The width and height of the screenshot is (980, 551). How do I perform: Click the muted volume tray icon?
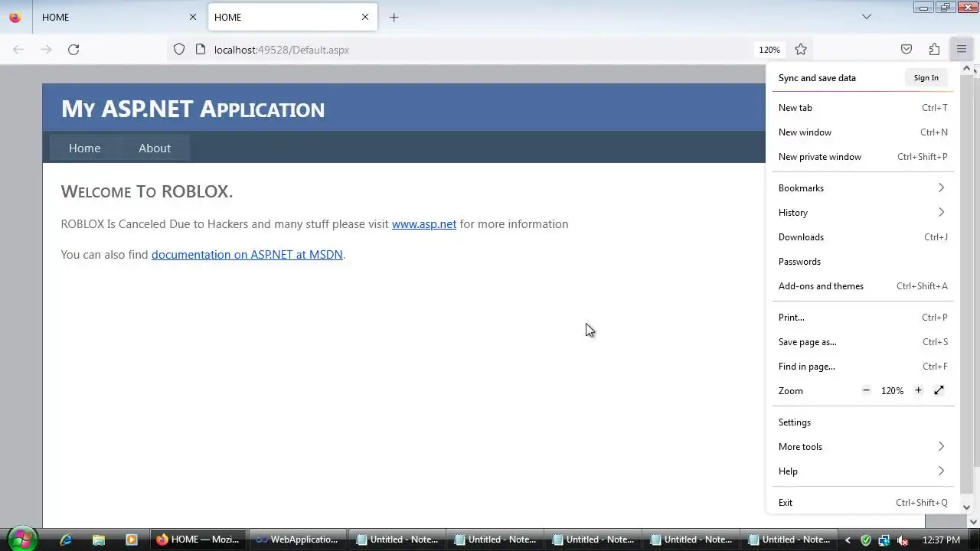coord(903,540)
